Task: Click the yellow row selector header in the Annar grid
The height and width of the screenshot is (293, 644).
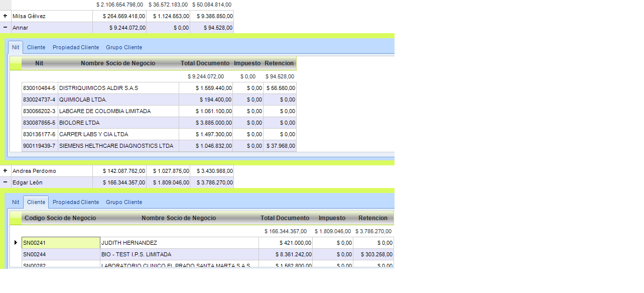Action: click(x=16, y=63)
